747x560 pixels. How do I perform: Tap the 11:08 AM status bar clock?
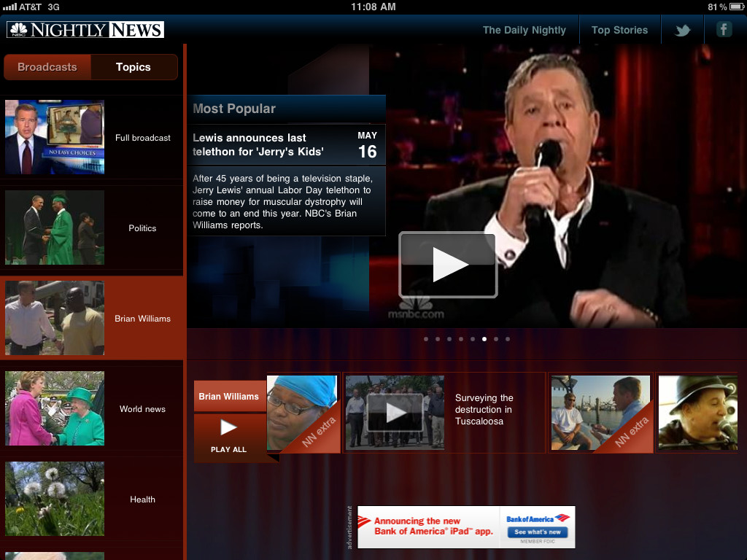(x=373, y=7)
